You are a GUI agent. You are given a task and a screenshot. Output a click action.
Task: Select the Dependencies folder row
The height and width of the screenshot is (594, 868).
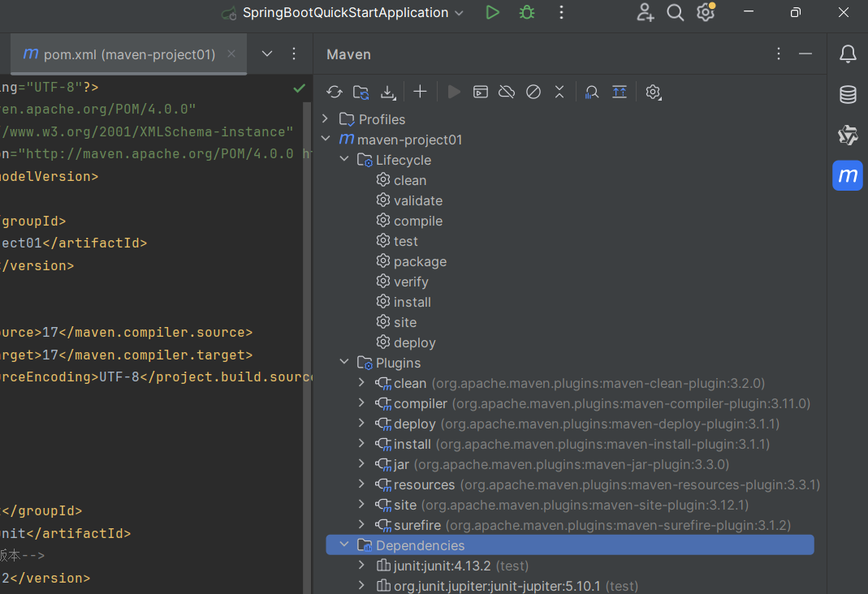(x=570, y=544)
